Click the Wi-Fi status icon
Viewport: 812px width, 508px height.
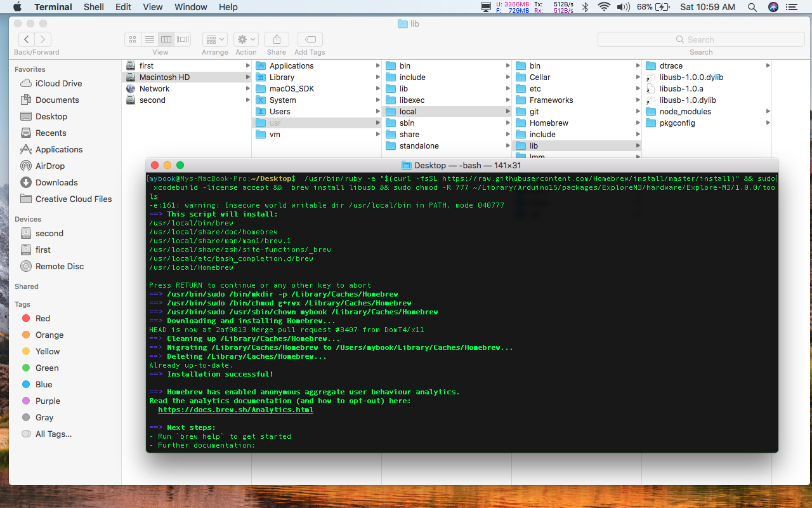[x=604, y=7]
